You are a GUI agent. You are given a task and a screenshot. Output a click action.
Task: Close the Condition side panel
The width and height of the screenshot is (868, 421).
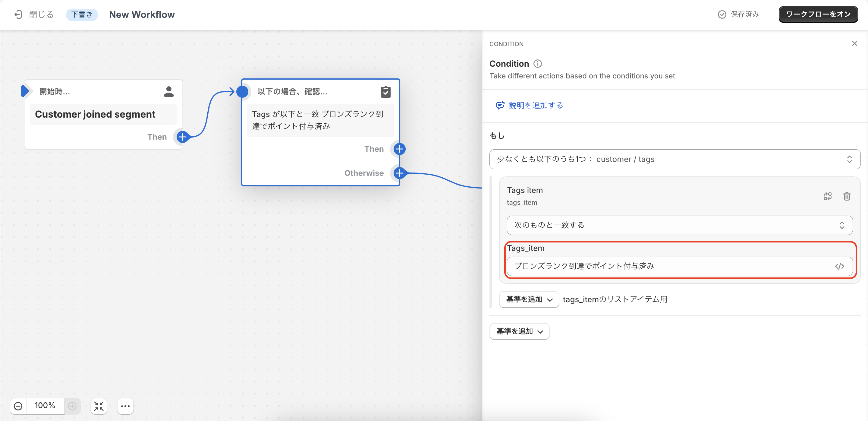(854, 43)
